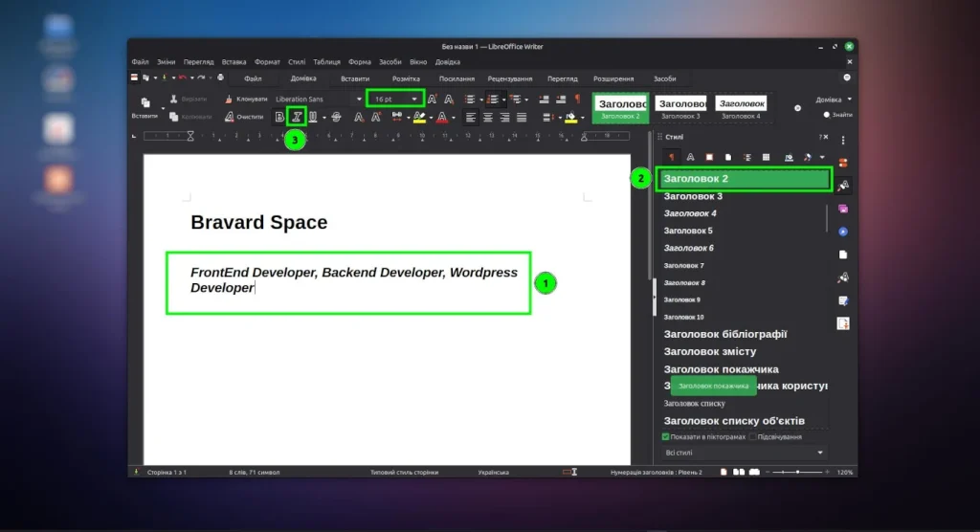Toggle bold formatting in the ribbon
The image size is (980, 532).
tap(279, 117)
